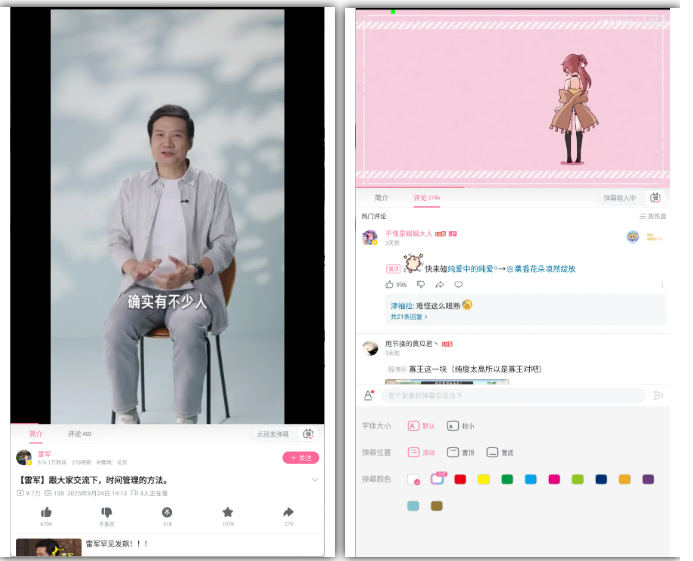Image resolution: width=693 pixels, height=561 pixels.
Task: Share the video using the arrow icon
Action: 289,512
